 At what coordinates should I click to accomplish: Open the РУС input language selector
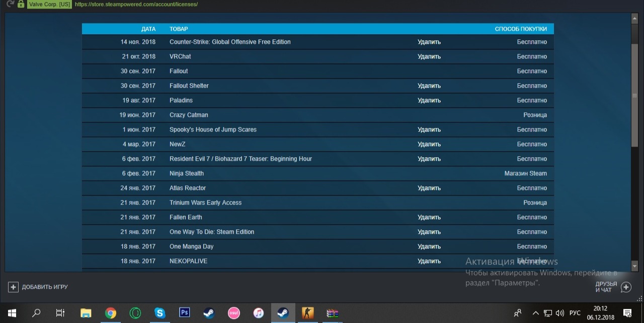575,313
